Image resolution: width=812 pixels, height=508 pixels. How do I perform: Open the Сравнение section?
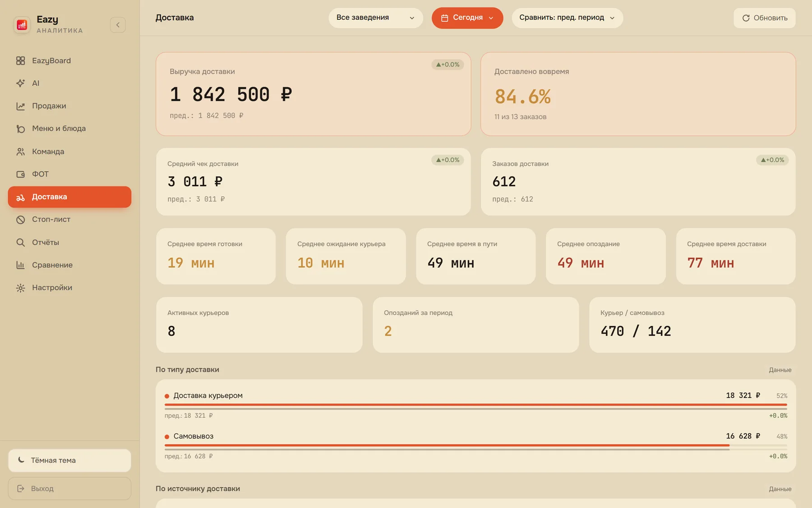point(69,265)
